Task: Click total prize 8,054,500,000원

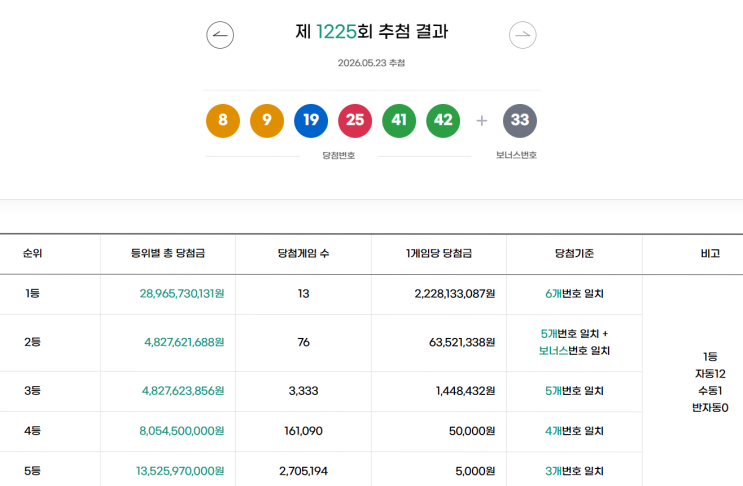Action: [181, 431]
